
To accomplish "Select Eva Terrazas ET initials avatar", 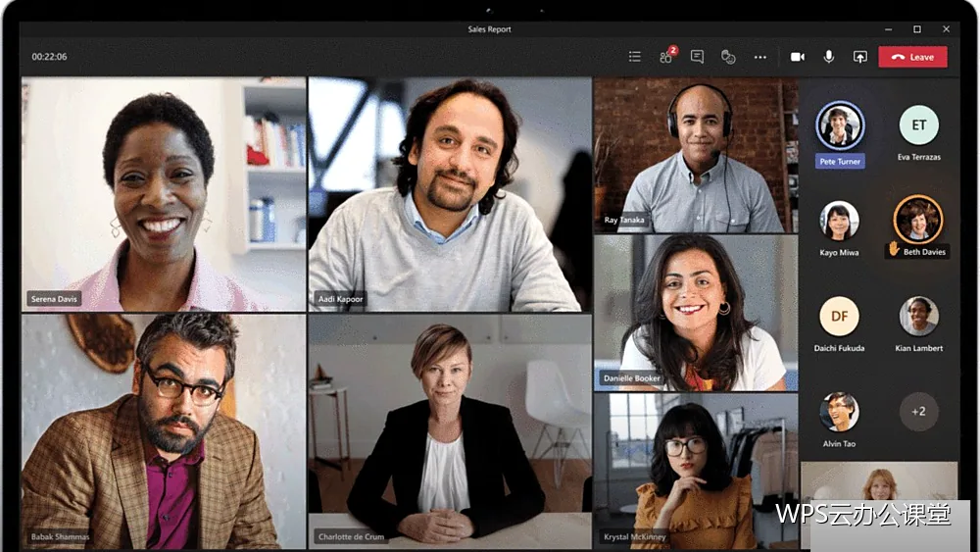I will point(919,125).
